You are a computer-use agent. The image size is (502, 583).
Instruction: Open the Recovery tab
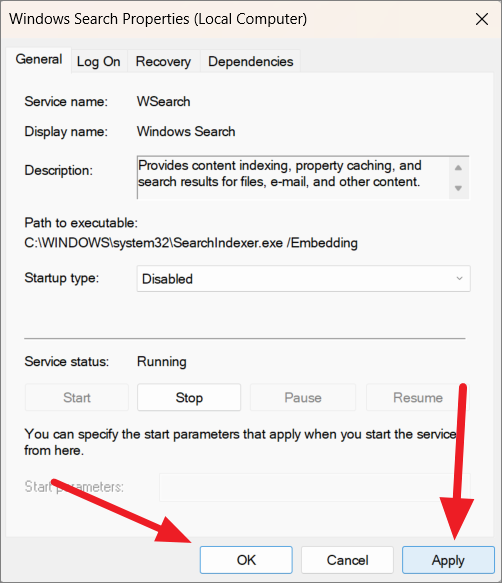(163, 61)
